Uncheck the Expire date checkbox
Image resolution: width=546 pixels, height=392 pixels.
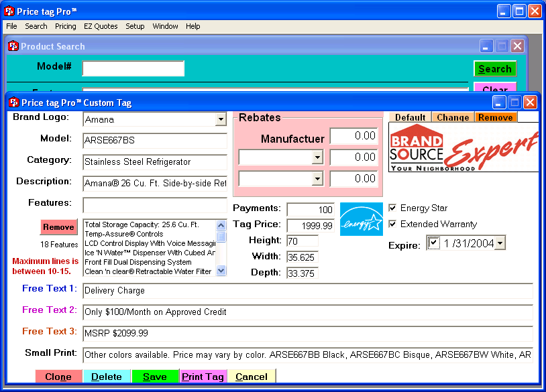[433, 243]
